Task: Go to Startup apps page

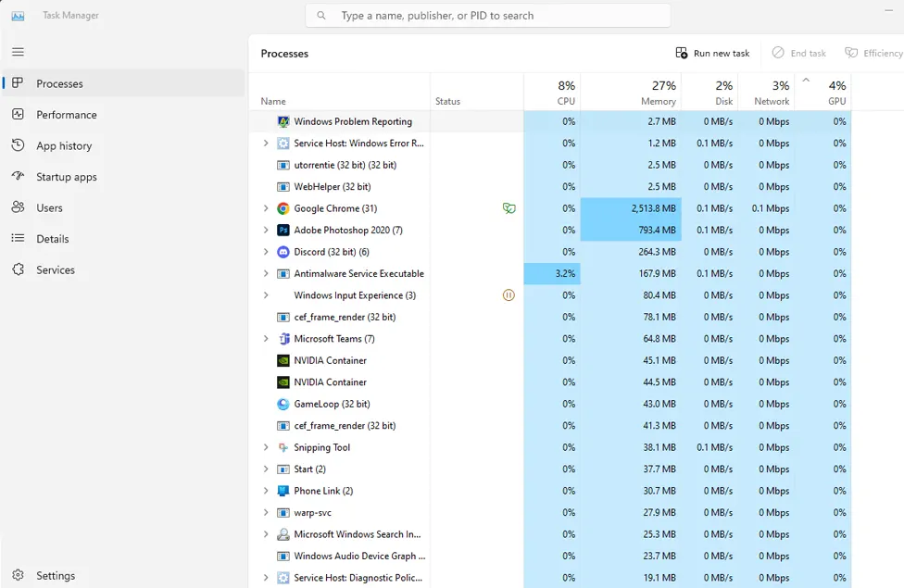Action: point(123,176)
